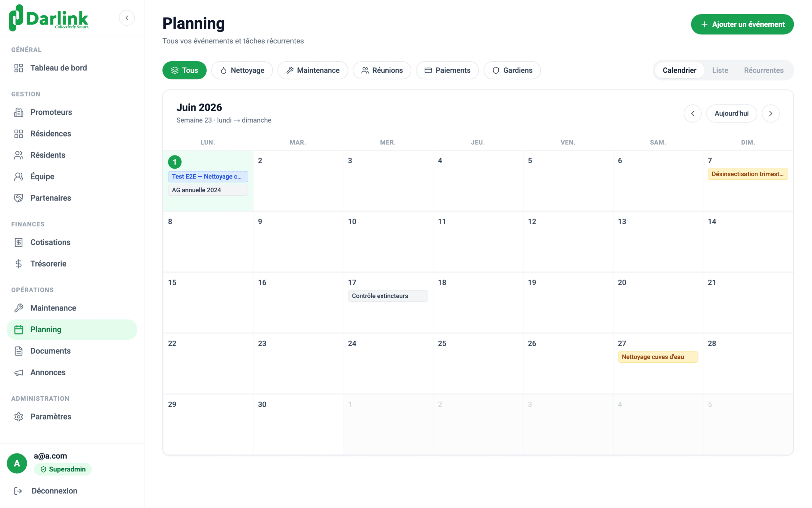The image size is (812, 508).
Task: Filter events by Maintenance chip
Action: point(313,70)
